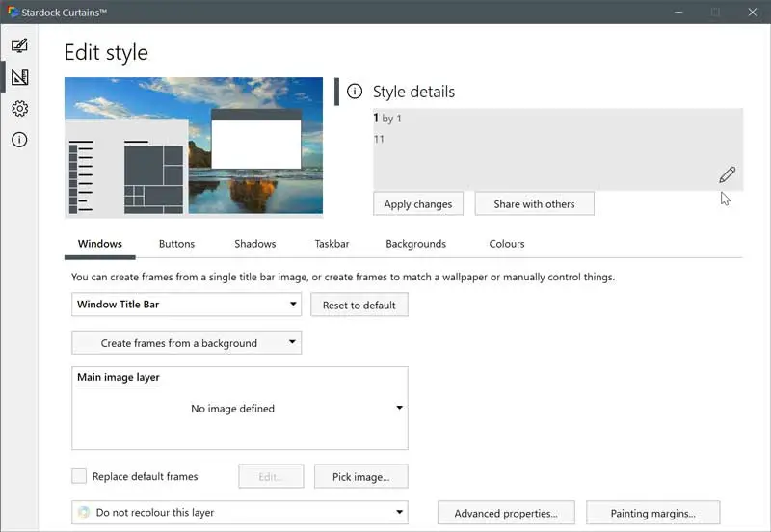Click the disabled Edit... button
771x532 pixels.
tap(271, 476)
